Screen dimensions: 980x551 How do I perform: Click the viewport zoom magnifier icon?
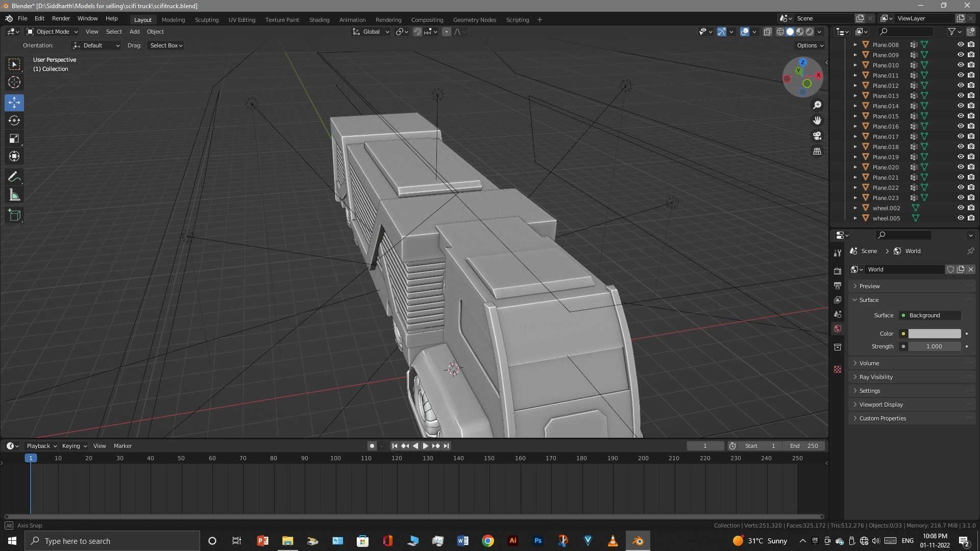pos(817,105)
